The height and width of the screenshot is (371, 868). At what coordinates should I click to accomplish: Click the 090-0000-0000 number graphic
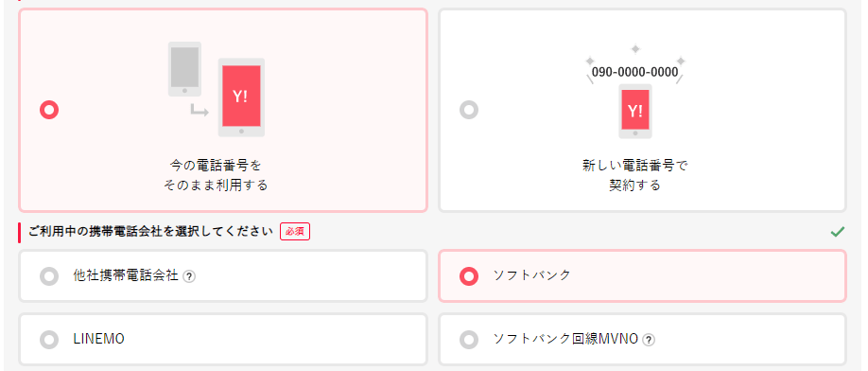[x=635, y=72]
